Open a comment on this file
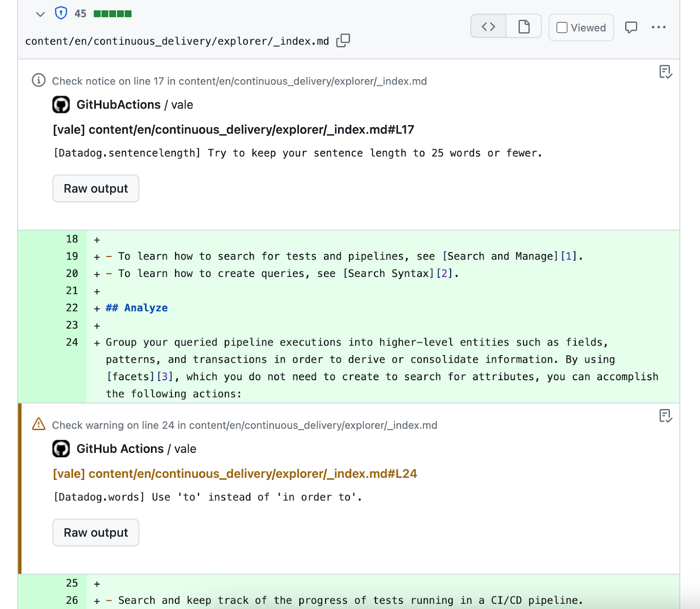The image size is (700, 609). click(631, 27)
